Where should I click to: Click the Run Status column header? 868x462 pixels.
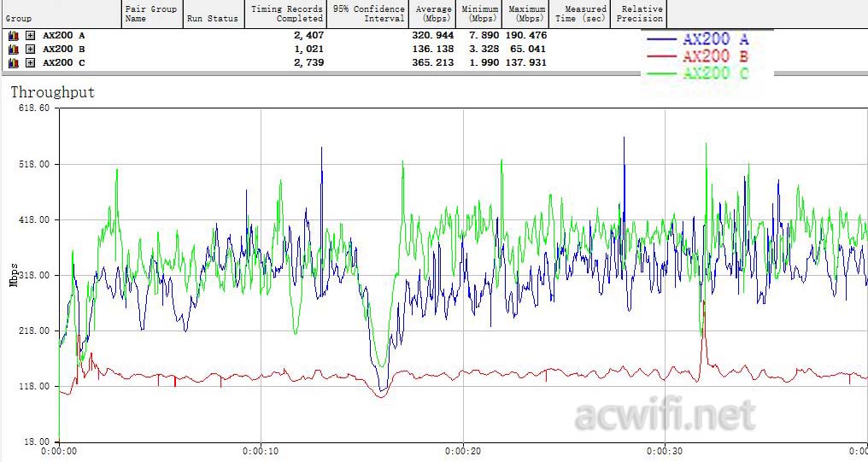pos(213,14)
